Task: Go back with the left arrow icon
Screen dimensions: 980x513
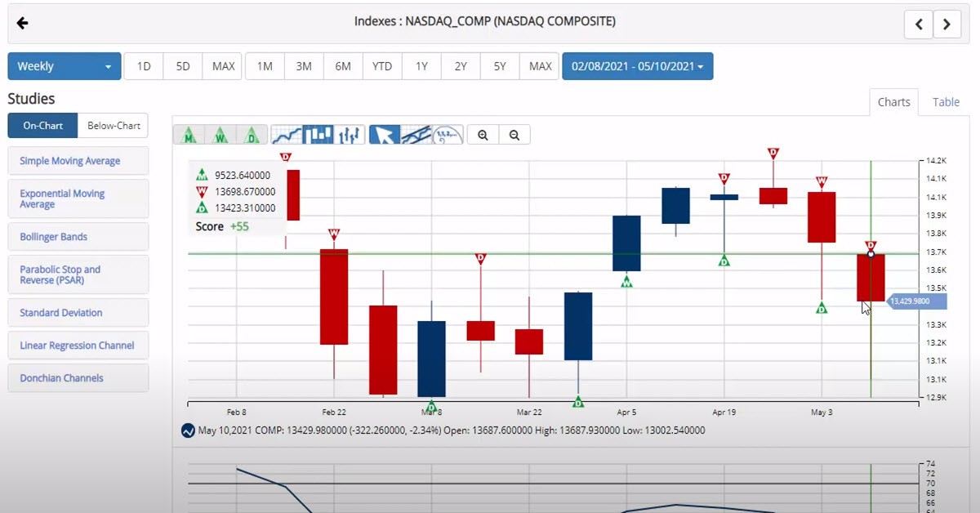Action: pos(23,23)
